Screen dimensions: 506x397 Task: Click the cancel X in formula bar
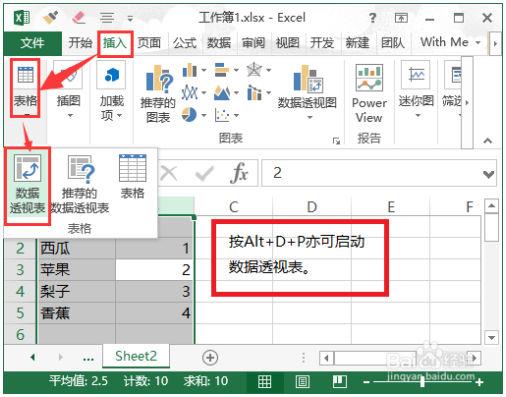click(169, 173)
